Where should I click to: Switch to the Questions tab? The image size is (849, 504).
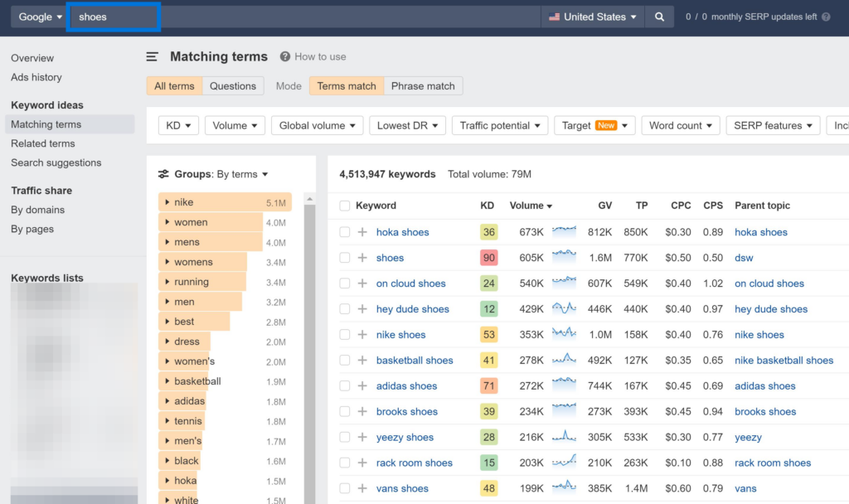point(233,85)
